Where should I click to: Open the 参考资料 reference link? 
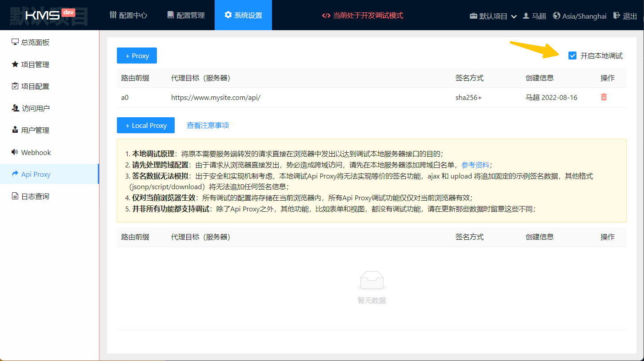(x=475, y=165)
